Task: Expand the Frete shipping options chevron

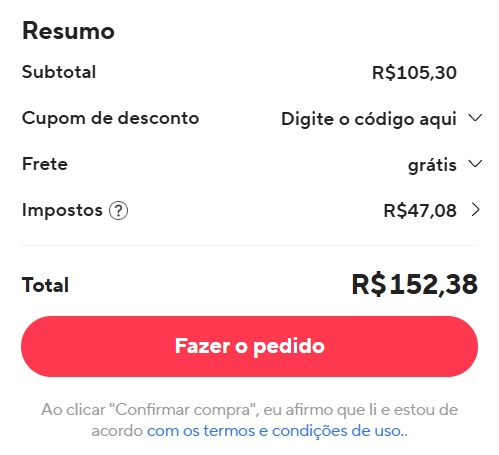Action: tap(475, 163)
